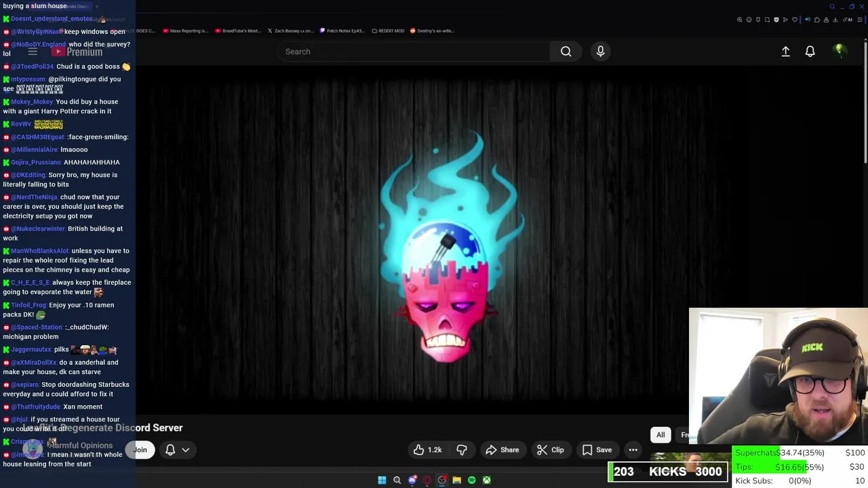Click the @NerdTheNinja chat username

coord(34,197)
